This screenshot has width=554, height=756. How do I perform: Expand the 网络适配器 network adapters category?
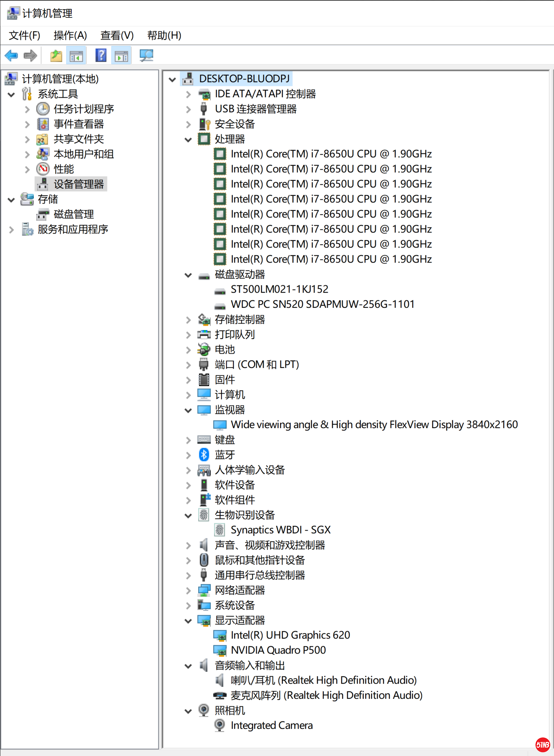coord(188,590)
